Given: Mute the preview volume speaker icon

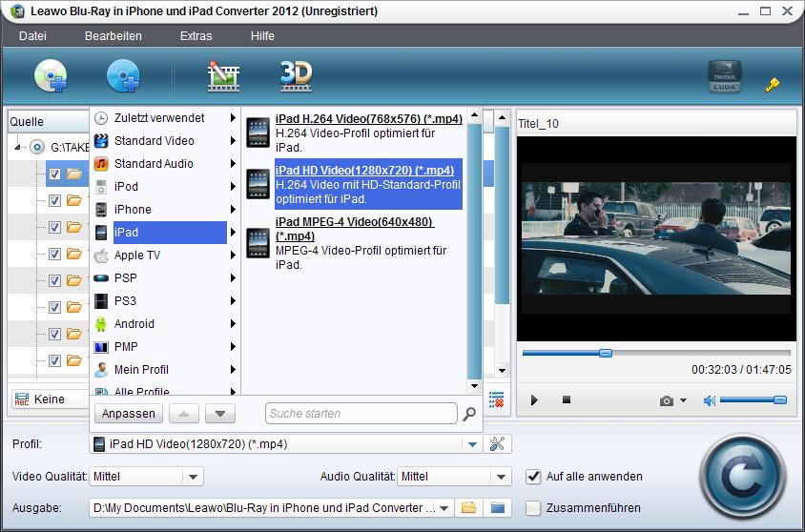Looking at the screenshot, I should coord(709,400).
